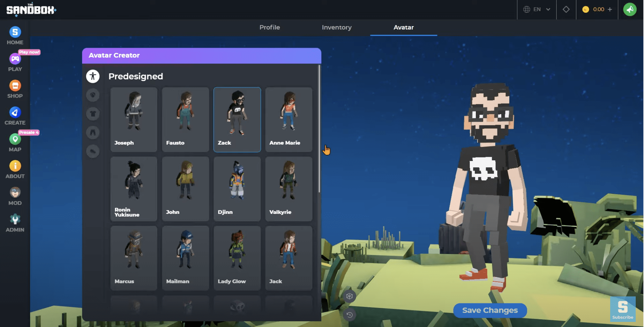Choose the John avatar
The height and width of the screenshot is (327, 644).
(185, 189)
